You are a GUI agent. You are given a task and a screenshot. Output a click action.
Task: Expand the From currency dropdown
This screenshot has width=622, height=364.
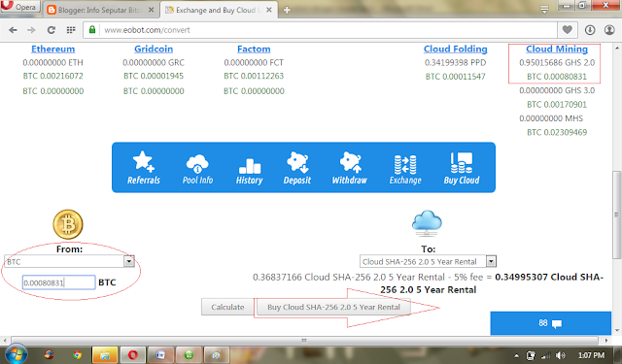129,261
